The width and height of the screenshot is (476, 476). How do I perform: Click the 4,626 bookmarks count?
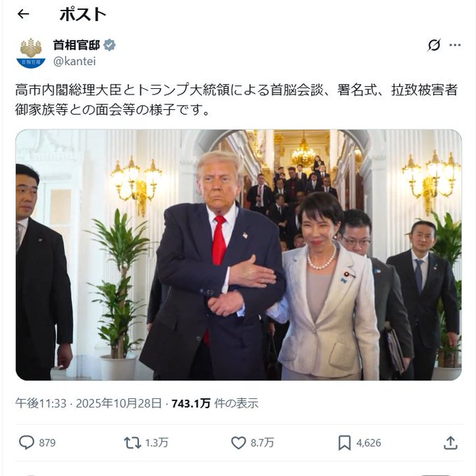(368, 443)
